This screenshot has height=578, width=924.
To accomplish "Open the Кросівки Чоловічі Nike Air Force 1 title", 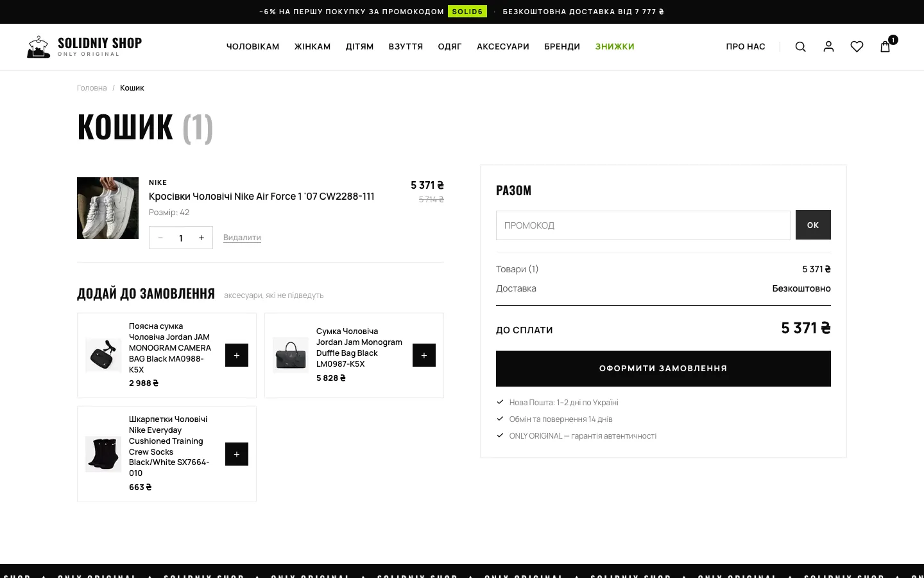I will (x=262, y=197).
